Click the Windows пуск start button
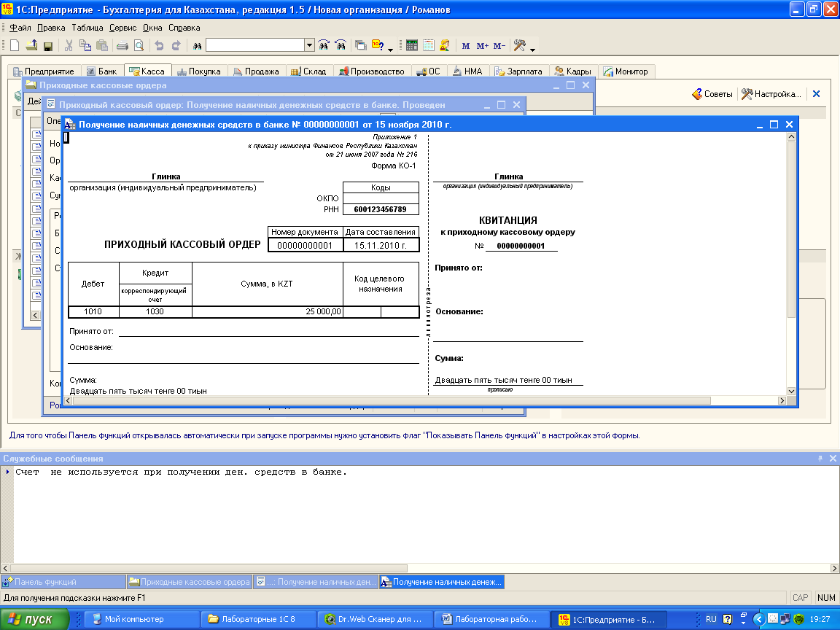Image resolution: width=840 pixels, height=630 pixels. pos(35,619)
